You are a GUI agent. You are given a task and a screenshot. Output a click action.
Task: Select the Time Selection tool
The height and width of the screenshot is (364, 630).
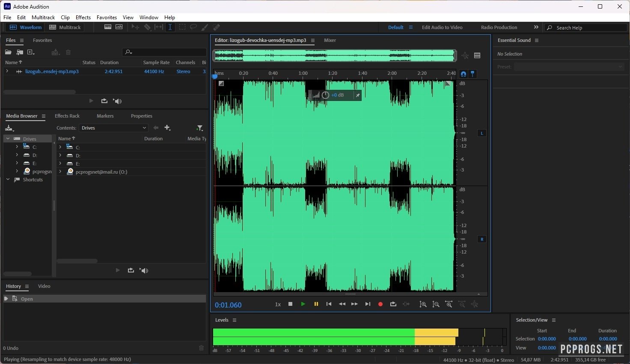point(170,27)
